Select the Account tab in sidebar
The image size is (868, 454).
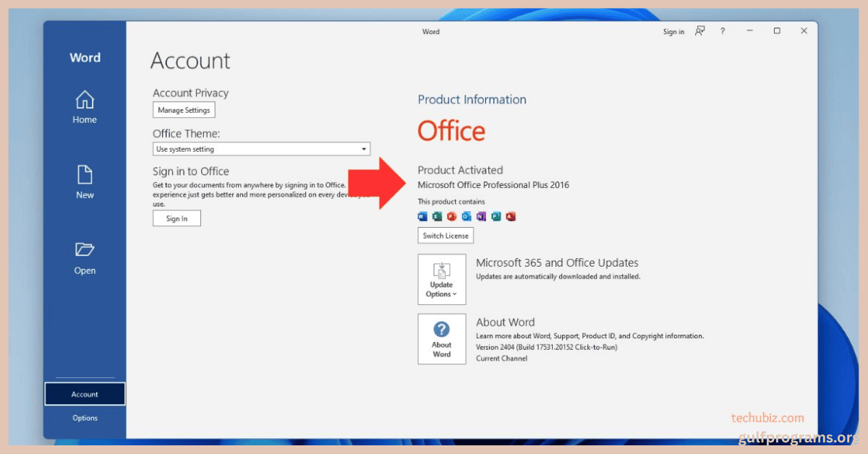click(85, 394)
